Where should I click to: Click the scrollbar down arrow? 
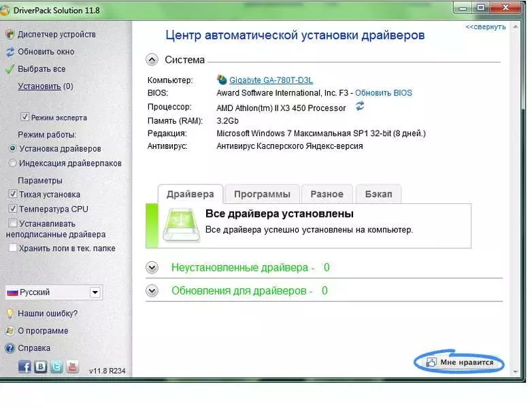pos(516,372)
